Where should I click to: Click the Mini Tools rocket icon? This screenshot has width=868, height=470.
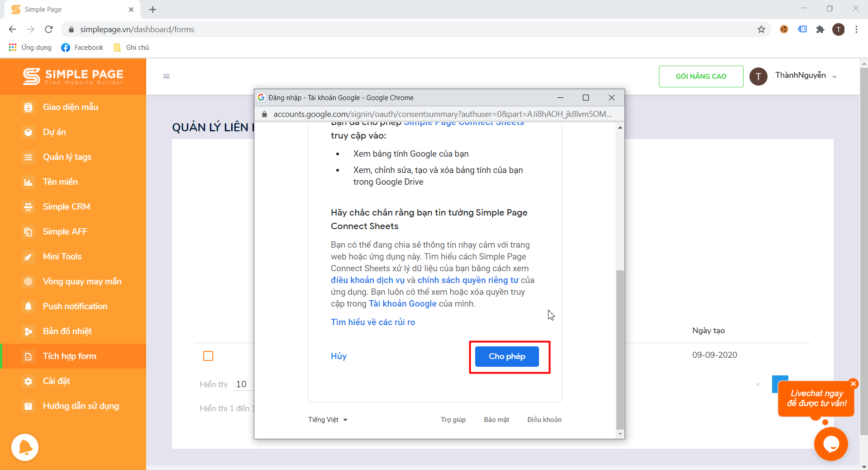(x=28, y=257)
